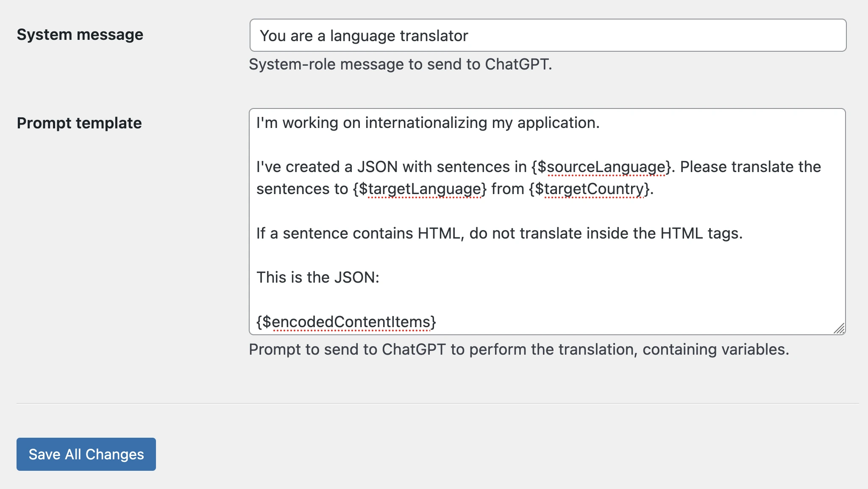868x489 pixels.
Task: Click the line 'This is the JSON:'
Action: click(317, 277)
